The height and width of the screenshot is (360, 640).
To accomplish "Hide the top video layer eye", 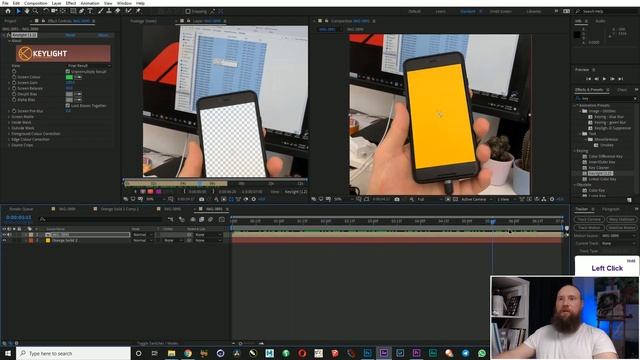I will click(4, 235).
